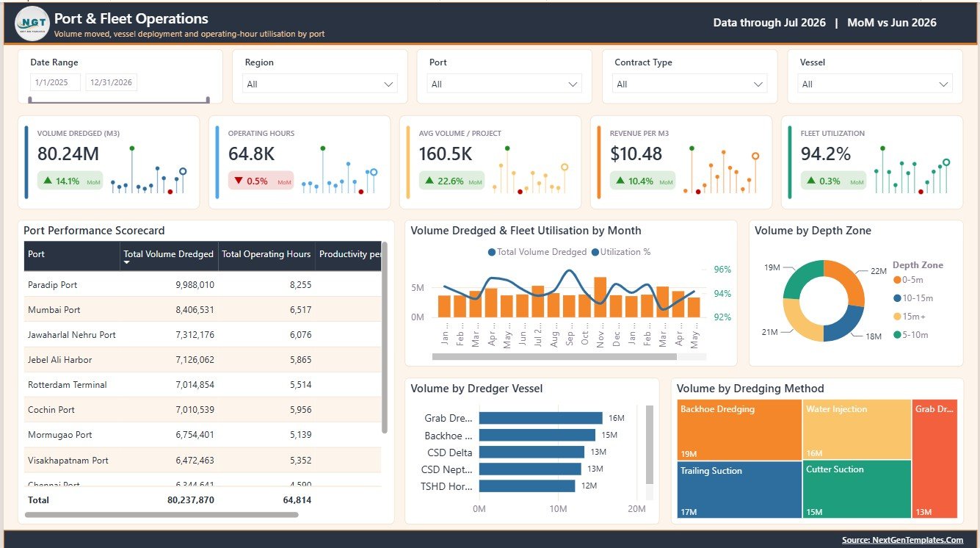The height and width of the screenshot is (548, 980).
Task: Click the Trailing Suction treemap tile
Action: [x=739, y=489]
